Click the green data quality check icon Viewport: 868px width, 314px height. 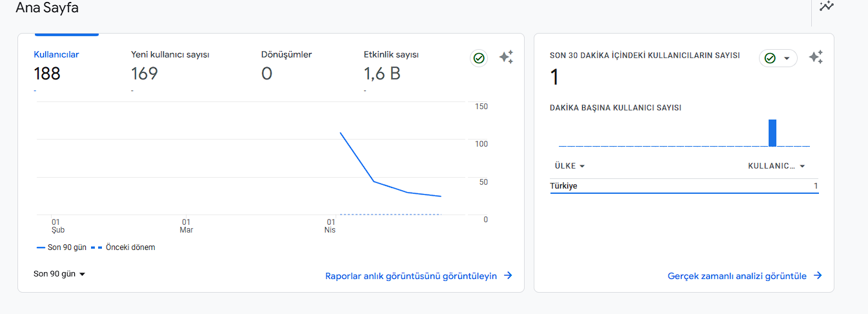[479, 58]
